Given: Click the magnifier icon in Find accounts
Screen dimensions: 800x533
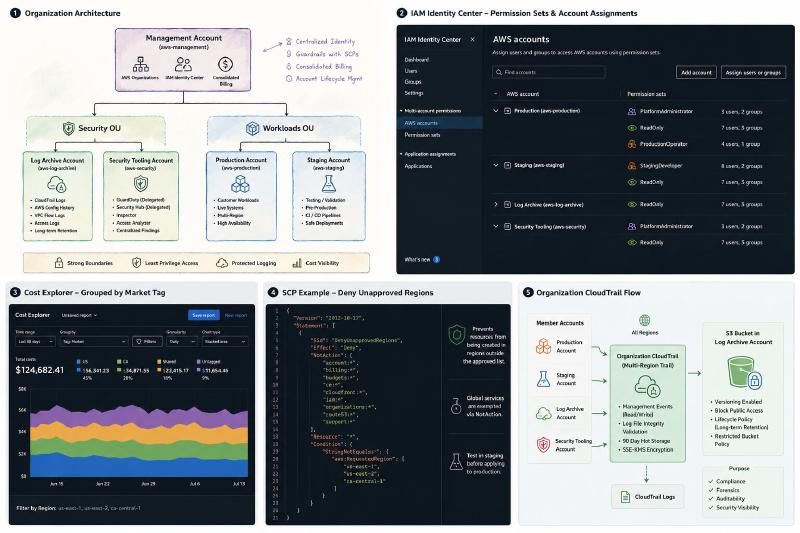Looking at the screenshot, I should coord(498,72).
